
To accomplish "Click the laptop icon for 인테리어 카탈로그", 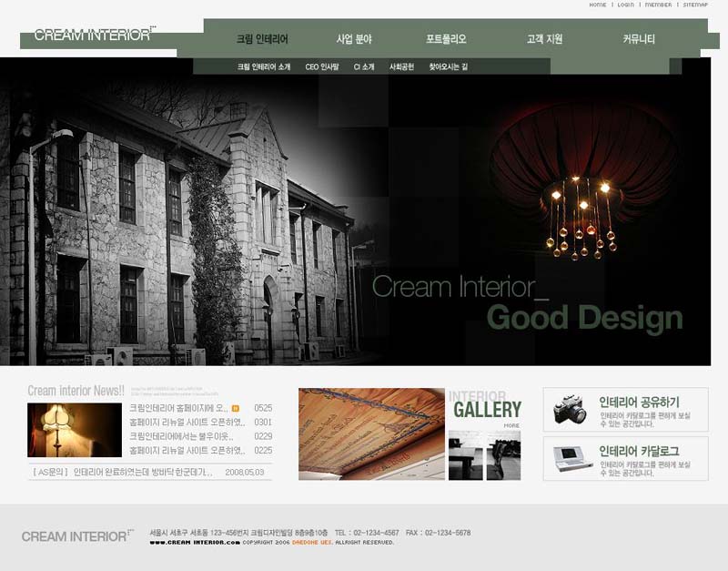I will coord(573,459).
